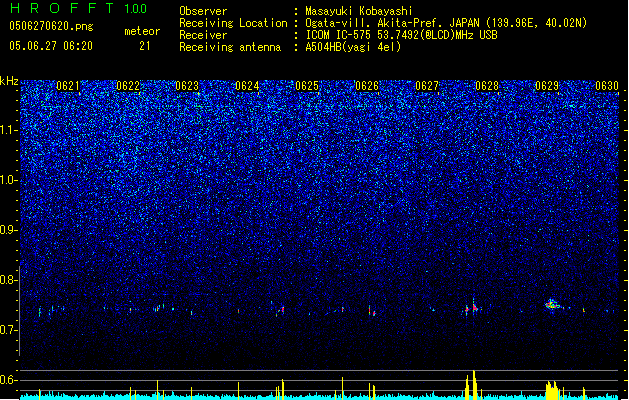Click the 0.8 kHz axis label
Viewport: 629px width, 400px height.
pos(9,280)
